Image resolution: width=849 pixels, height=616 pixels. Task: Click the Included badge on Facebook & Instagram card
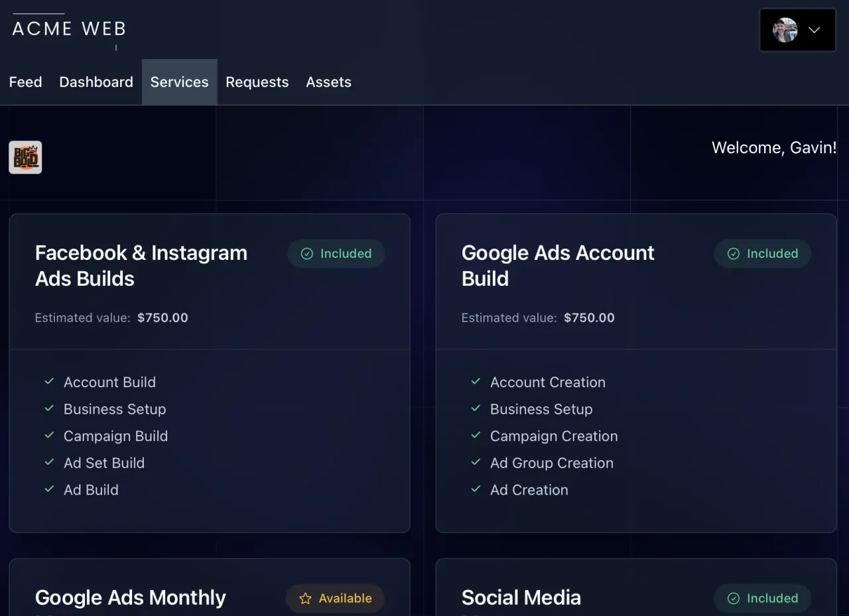click(x=336, y=253)
